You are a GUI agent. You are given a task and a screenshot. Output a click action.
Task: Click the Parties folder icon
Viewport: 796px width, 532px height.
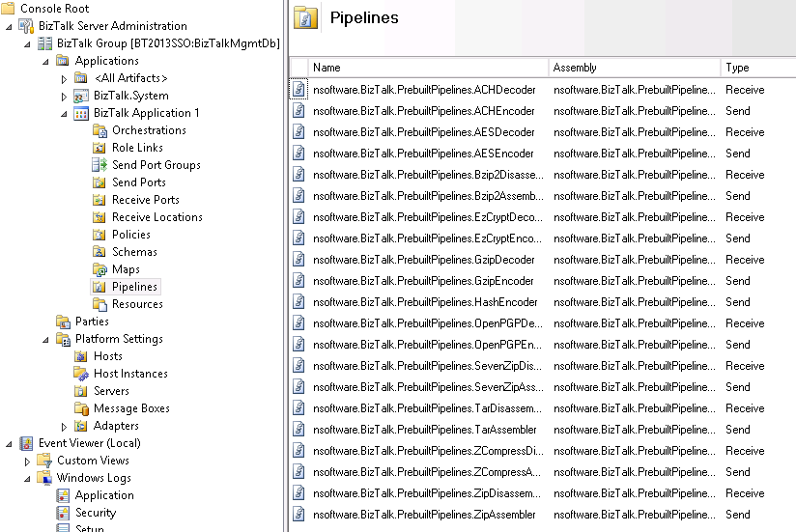(63, 322)
